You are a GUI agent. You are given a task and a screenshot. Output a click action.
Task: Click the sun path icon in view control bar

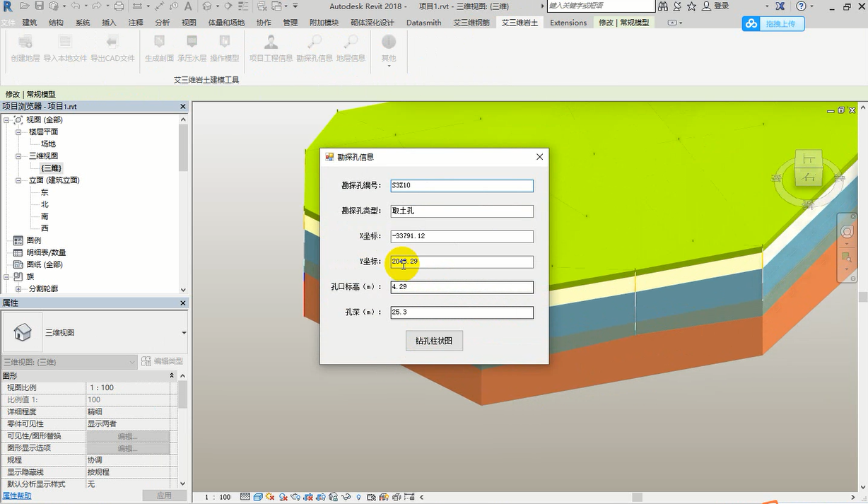(270, 497)
